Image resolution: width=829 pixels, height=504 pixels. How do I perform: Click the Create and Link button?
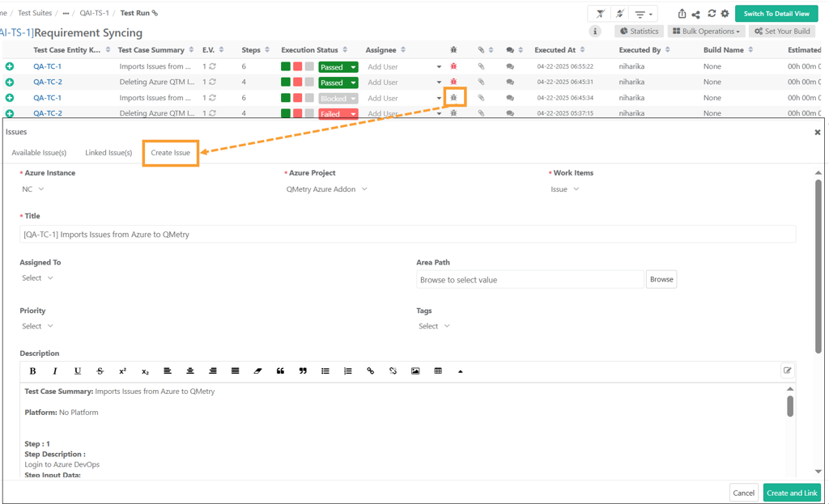click(792, 493)
